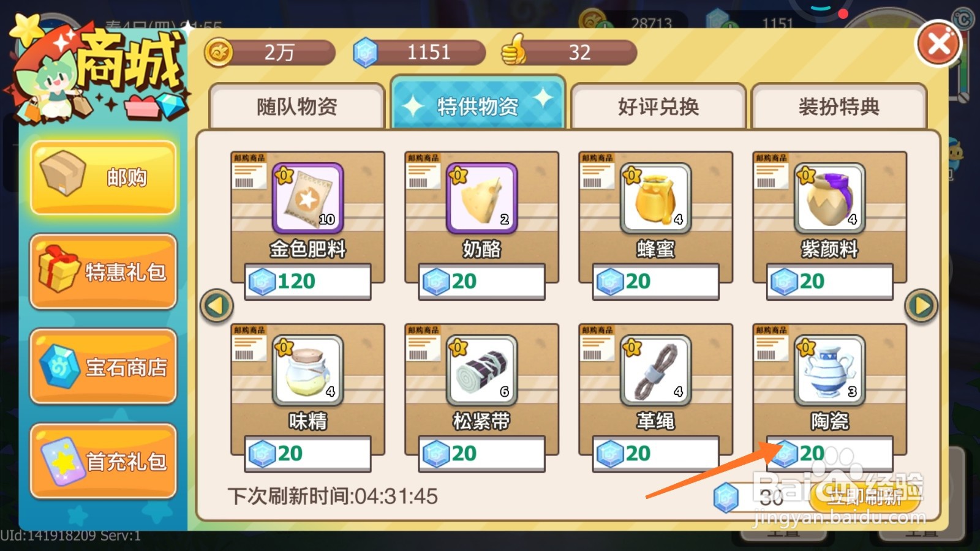The height and width of the screenshot is (551, 980).
Task: Go to next page with right arrow
Action: point(921,305)
